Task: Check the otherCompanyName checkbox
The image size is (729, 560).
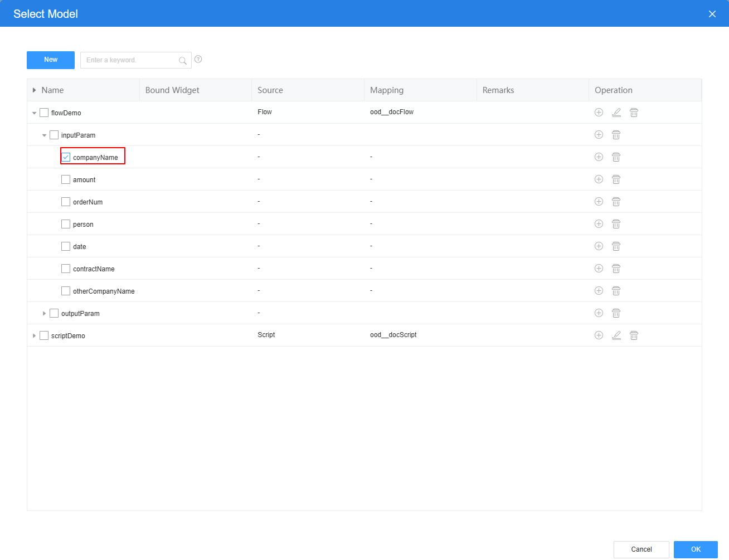Action: click(x=66, y=291)
